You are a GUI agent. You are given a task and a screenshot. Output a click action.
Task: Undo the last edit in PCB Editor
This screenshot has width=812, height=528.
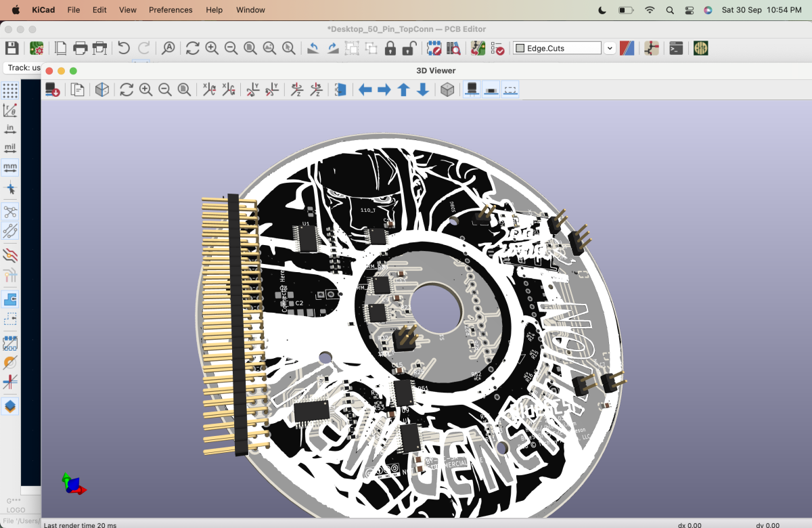pyautogui.click(x=124, y=48)
